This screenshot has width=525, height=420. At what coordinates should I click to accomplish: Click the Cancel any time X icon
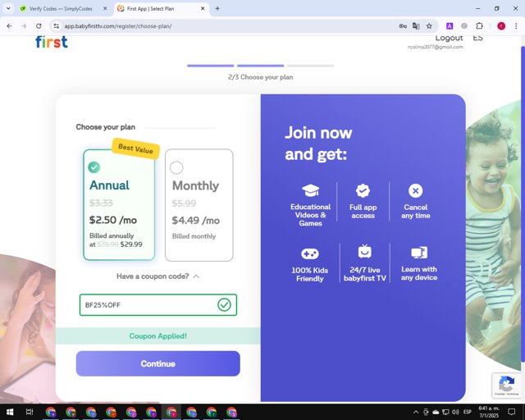click(x=416, y=190)
